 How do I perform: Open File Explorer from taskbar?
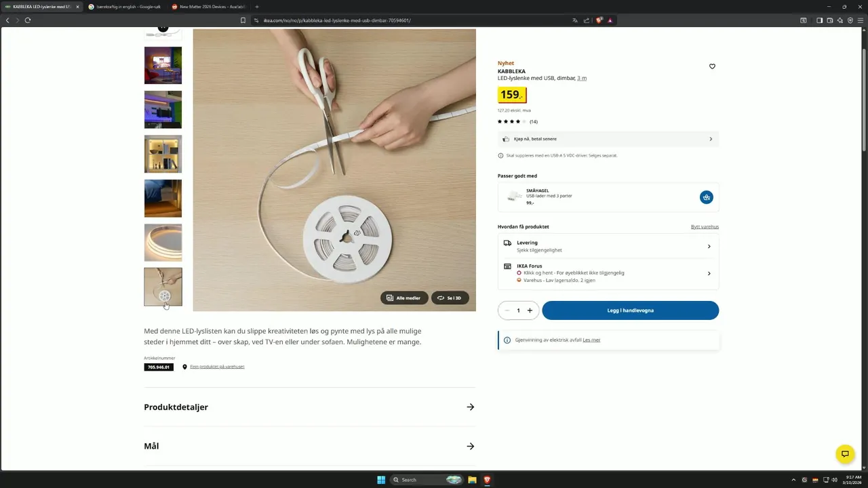[x=472, y=480]
